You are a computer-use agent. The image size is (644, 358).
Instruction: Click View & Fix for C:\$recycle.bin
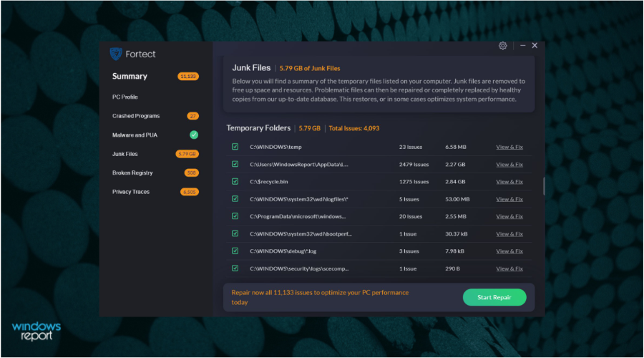tap(509, 182)
